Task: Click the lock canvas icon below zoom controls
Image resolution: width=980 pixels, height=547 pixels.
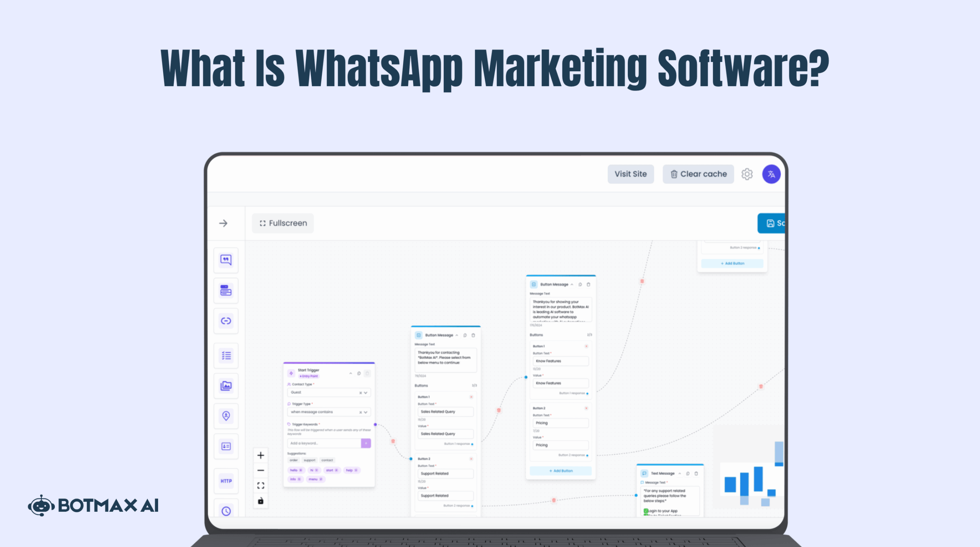Action: click(261, 501)
